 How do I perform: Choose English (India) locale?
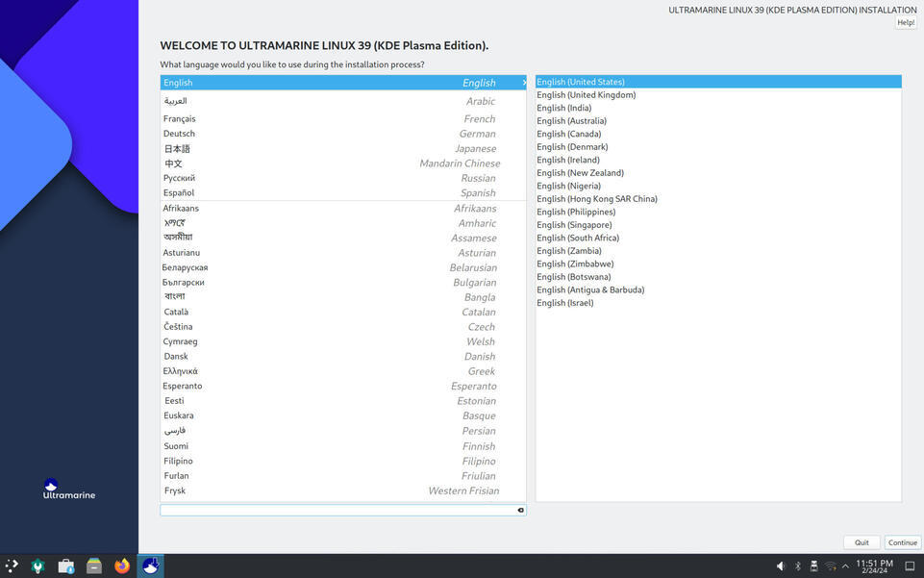718,108
